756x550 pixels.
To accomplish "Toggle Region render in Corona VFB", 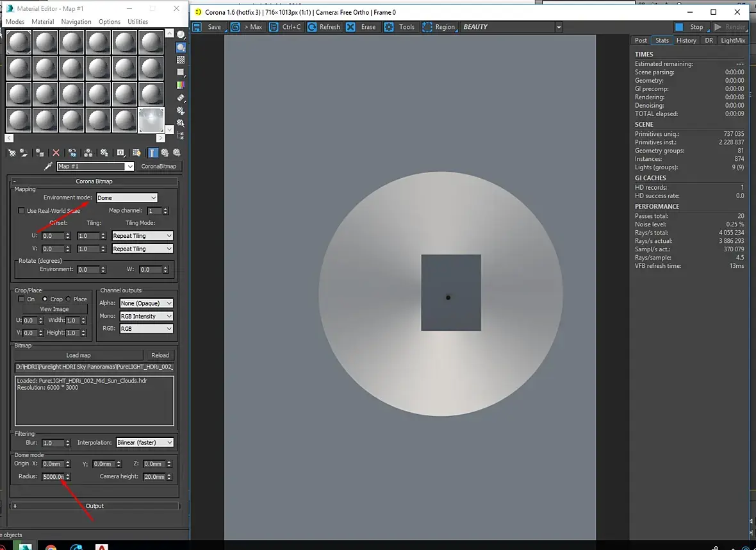I will click(x=439, y=27).
